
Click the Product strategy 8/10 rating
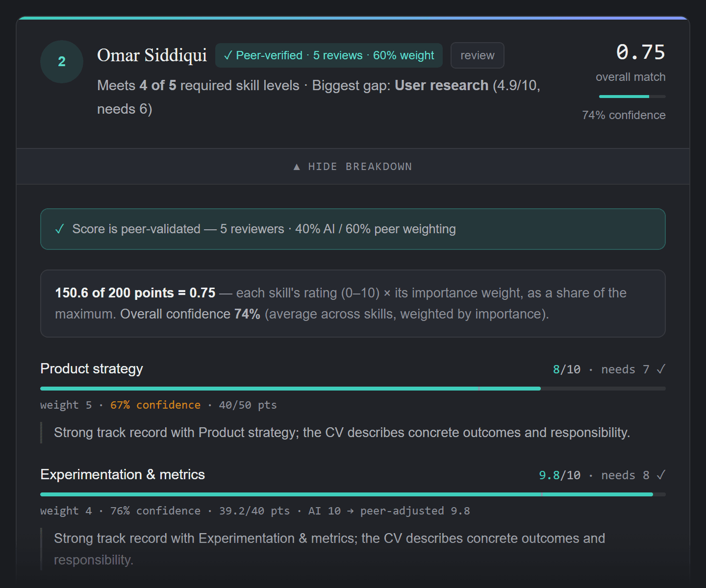pos(567,369)
